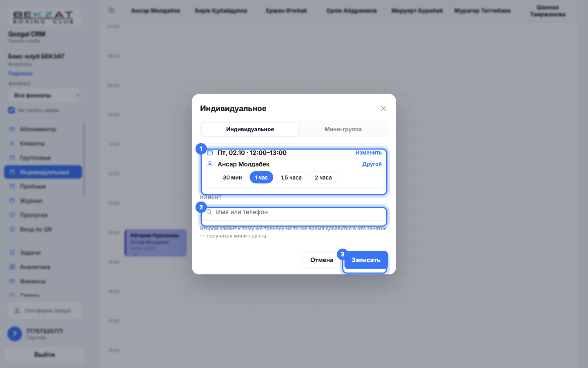This screenshot has height=368, width=588.
Task: Switch to the Мини-группа tab
Action: pyautogui.click(x=343, y=129)
